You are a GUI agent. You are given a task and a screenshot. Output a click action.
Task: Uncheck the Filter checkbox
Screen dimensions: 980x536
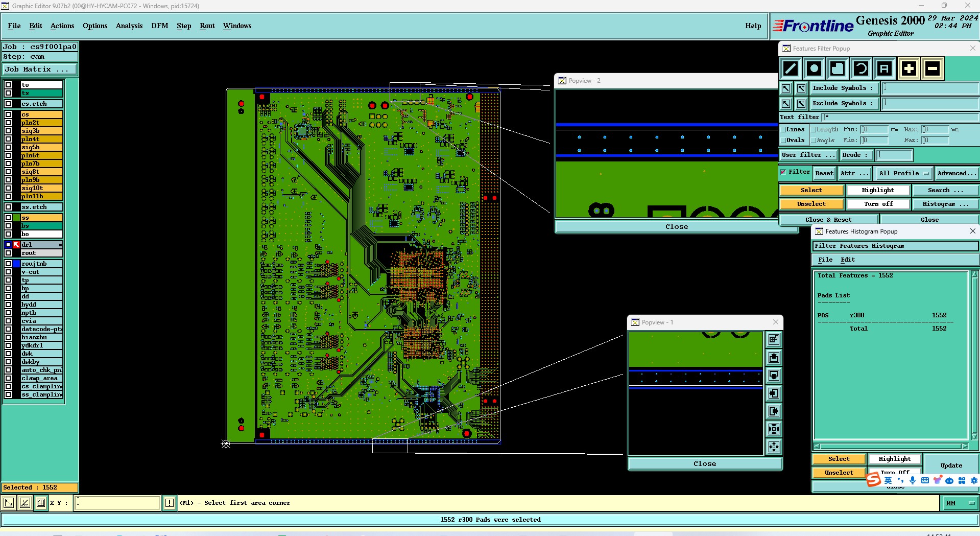(x=783, y=172)
